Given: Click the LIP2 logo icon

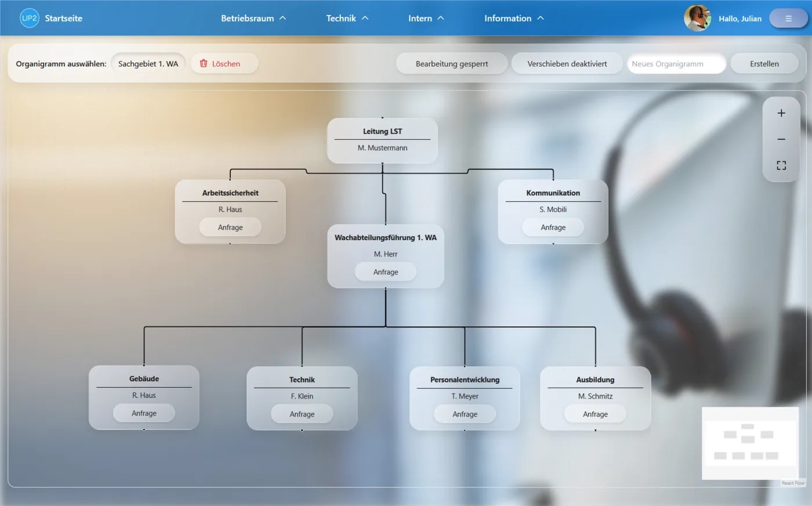Looking at the screenshot, I should (29, 18).
